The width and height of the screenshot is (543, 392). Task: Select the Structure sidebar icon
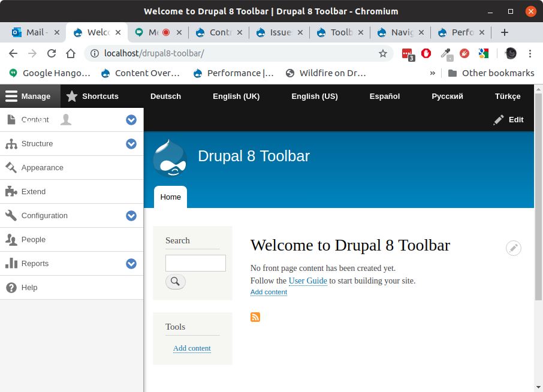(12, 144)
